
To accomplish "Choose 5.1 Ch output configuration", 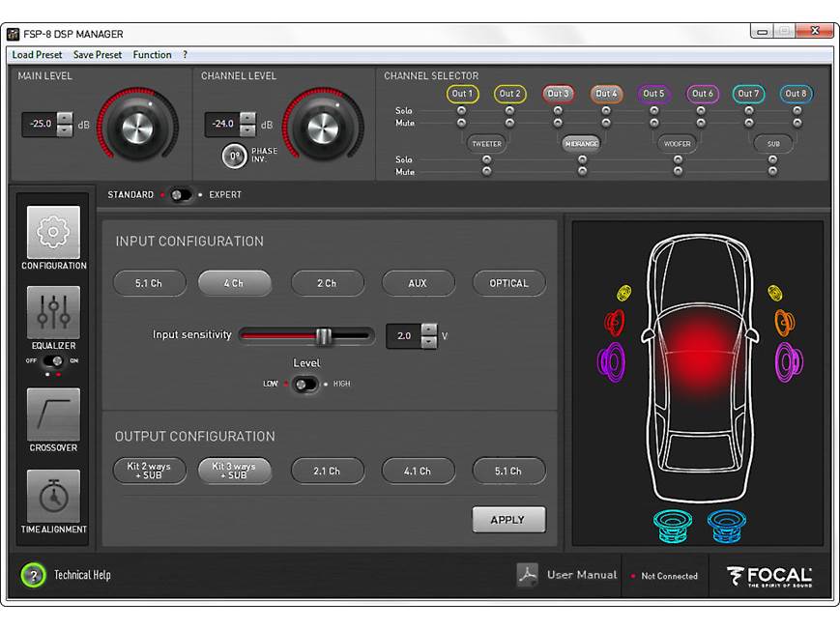I will [x=508, y=471].
